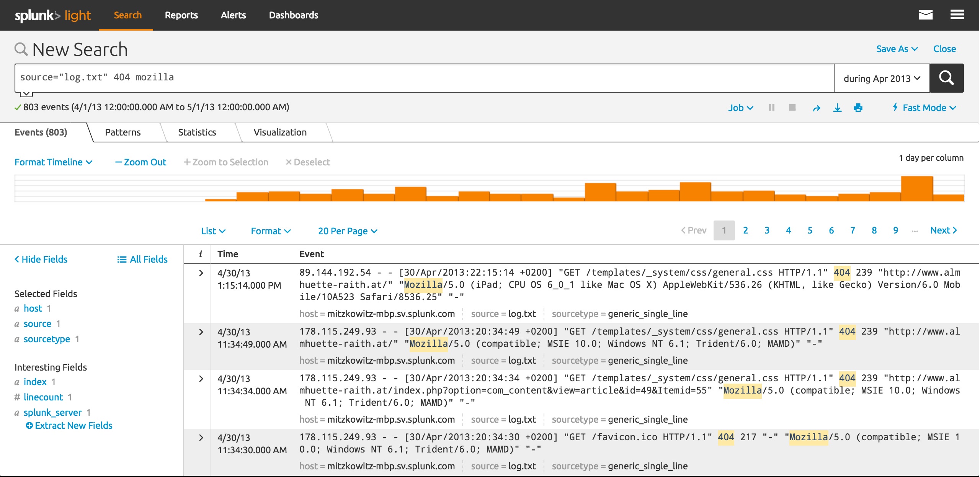Image resolution: width=980 pixels, height=477 pixels.
Task: Expand the first event's detail arrow
Action: point(201,273)
